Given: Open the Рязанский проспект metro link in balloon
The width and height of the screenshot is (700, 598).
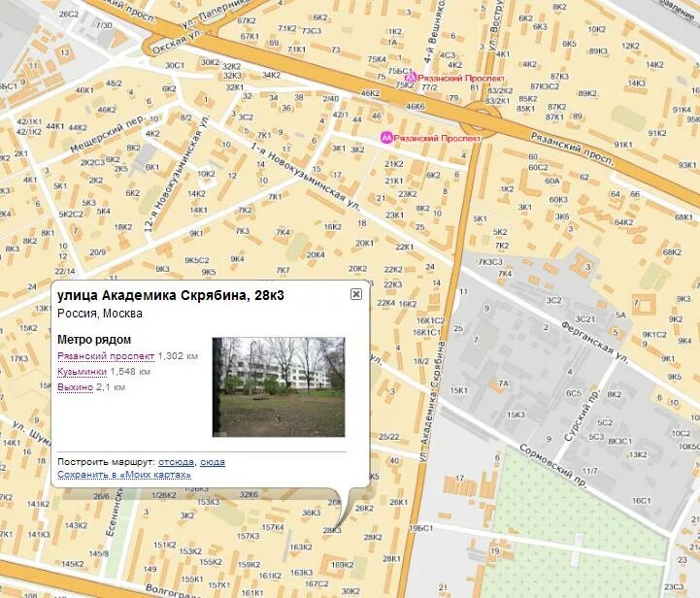Looking at the screenshot, I should [106, 355].
